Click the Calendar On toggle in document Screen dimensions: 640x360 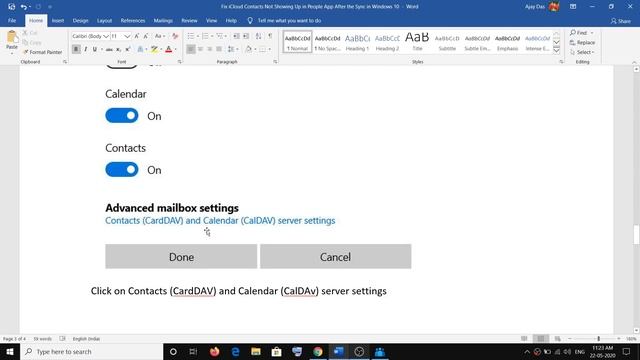coord(122,116)
